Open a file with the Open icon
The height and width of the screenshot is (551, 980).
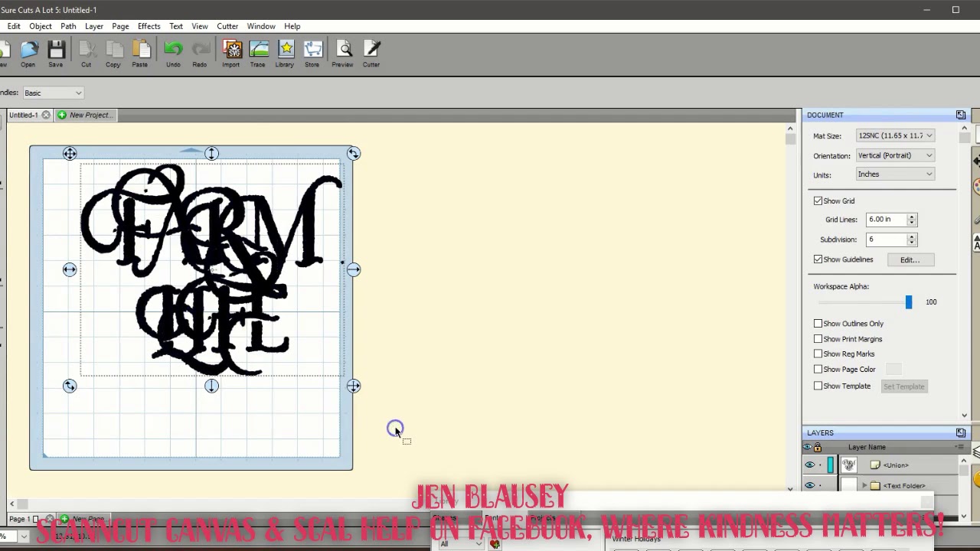pyautogui.click(x=29, y=54)
